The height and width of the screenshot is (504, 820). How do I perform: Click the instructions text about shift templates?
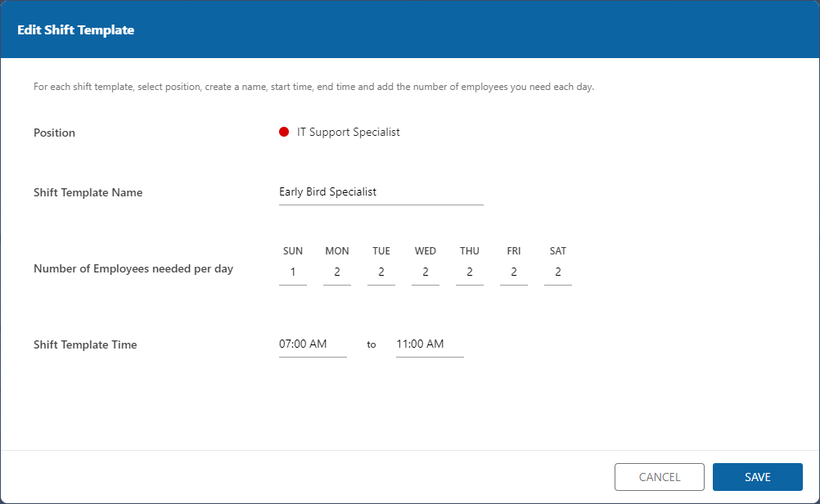pos(313,87)
